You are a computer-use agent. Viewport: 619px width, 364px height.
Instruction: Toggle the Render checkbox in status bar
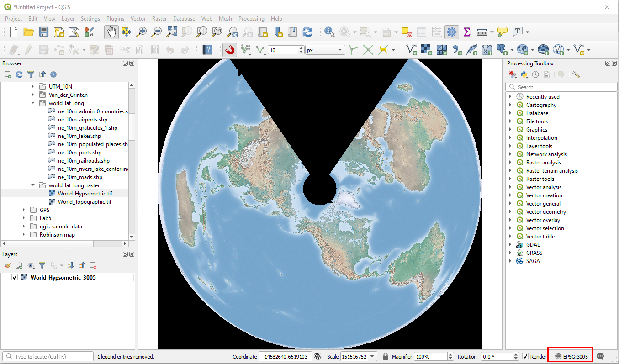525,357
